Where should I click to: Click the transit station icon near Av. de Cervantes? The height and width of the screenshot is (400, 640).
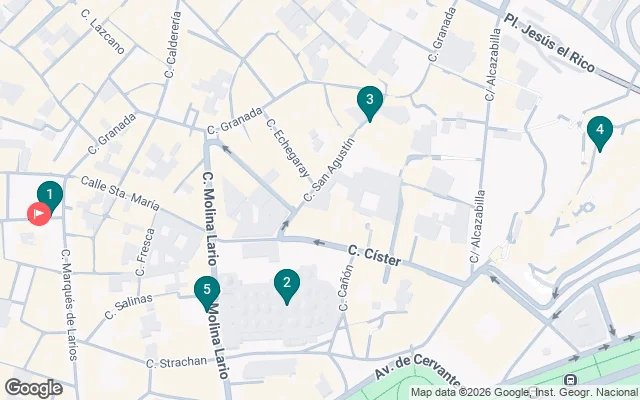click(x=570, y=380)
